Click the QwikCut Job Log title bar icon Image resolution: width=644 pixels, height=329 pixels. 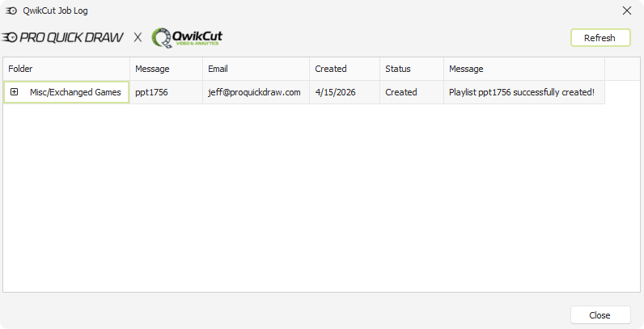click(11, 11)
